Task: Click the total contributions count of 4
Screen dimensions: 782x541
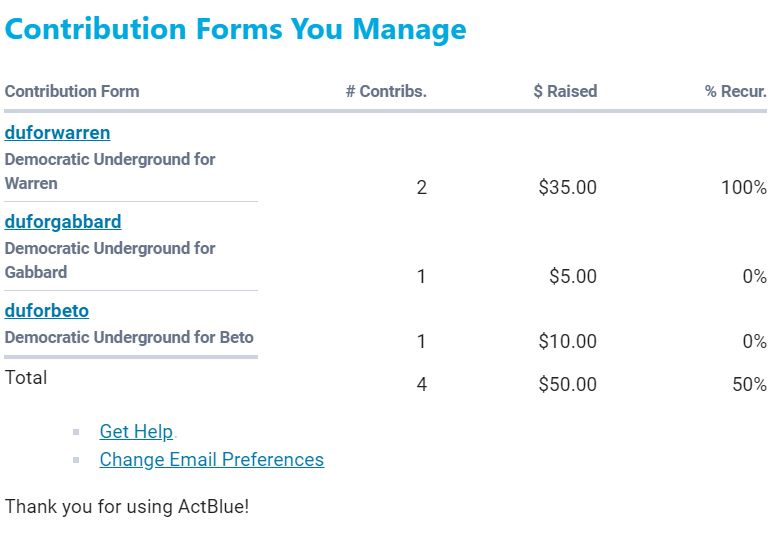Action: 421,385
